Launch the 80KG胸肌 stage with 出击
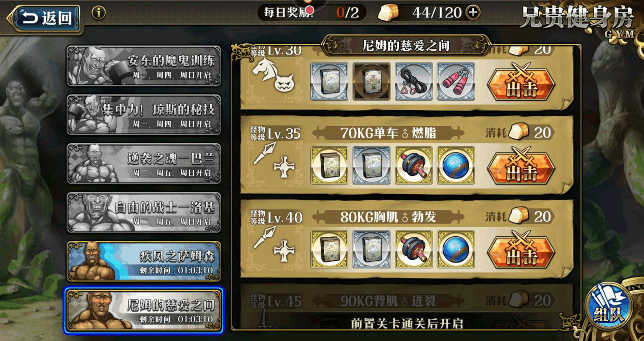 pyautogui.click(x=521, y=251)
